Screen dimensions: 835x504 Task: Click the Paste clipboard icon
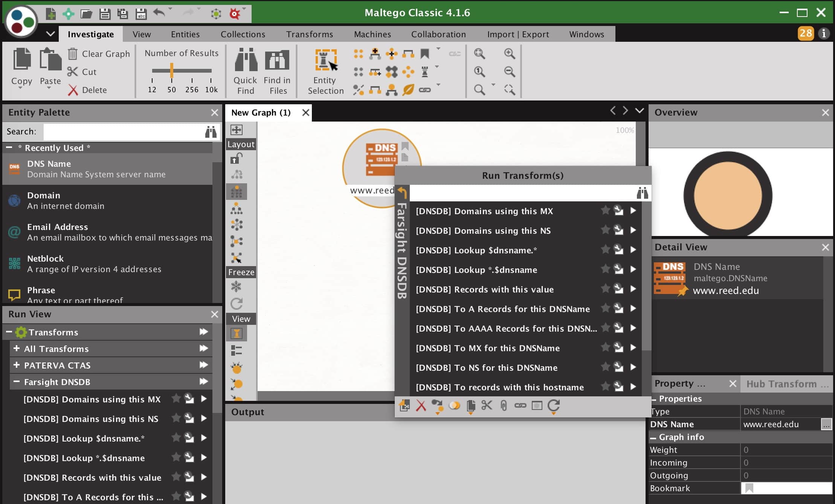tap(50, 59)
